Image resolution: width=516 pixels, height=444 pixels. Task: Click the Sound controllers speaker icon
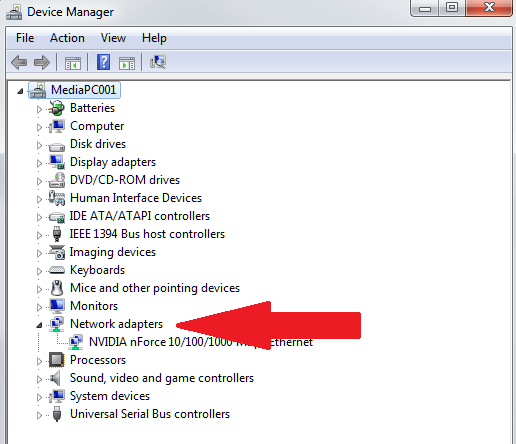point(55,378)
